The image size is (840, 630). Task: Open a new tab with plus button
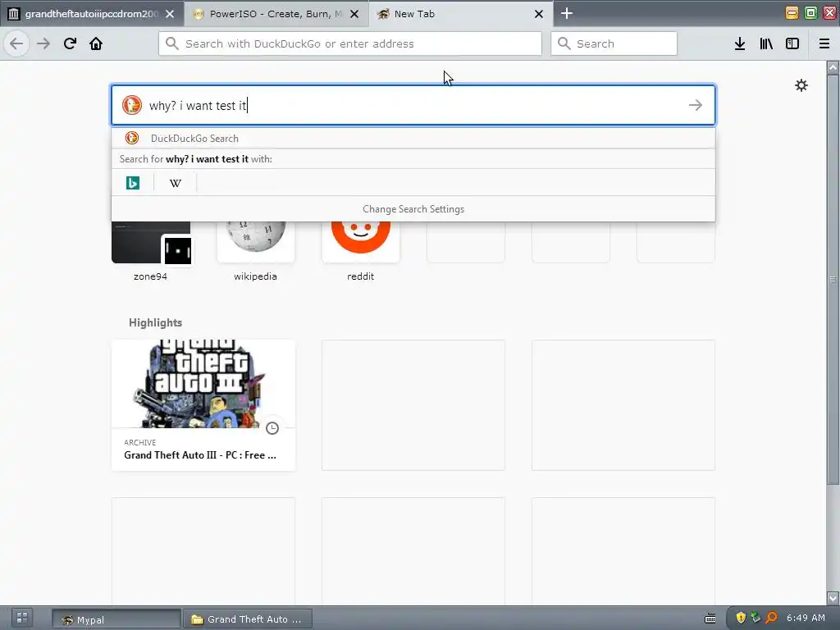coord(567,13)
